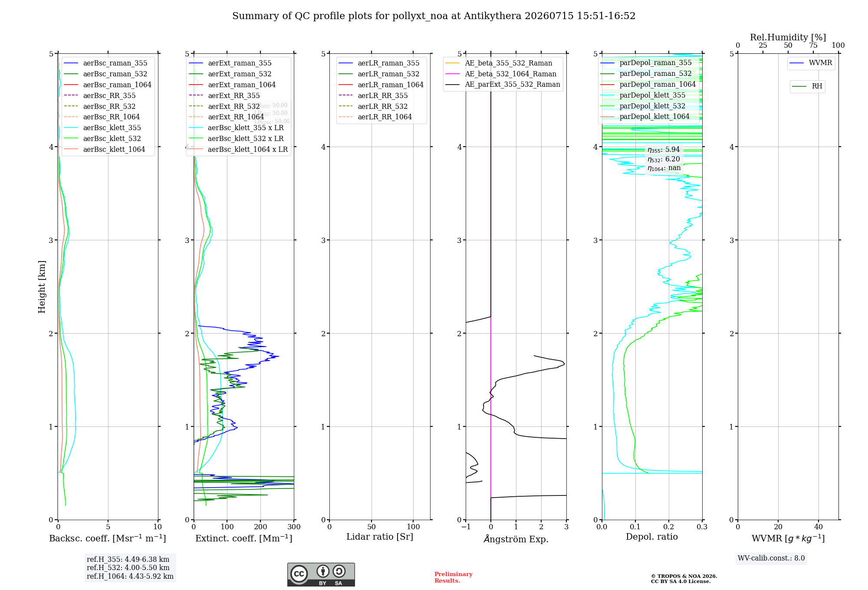Image resolution: width=868 pixels, height=590 pixels.
Task: Click the Rel.Humidity [%] top axis label
Action: click(x=788, y=37)
